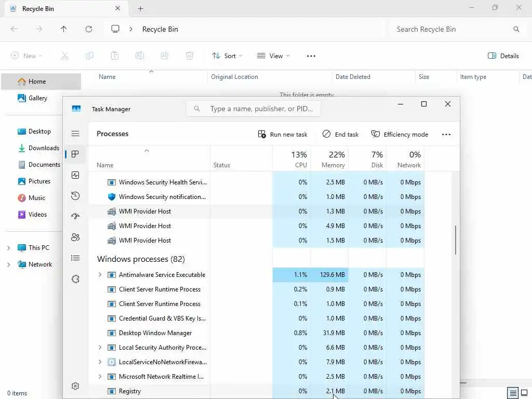532x399 pixels.
Task: Open Users page icon in Task Manager
Action: (x=75, y=237)
